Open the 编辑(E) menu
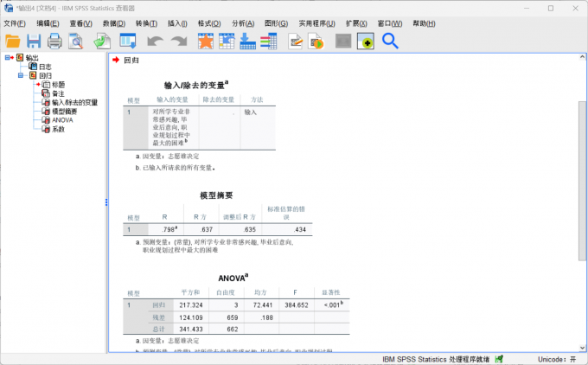Image resolution: width=588 pixels, height=365 pixels. (48, 23)
